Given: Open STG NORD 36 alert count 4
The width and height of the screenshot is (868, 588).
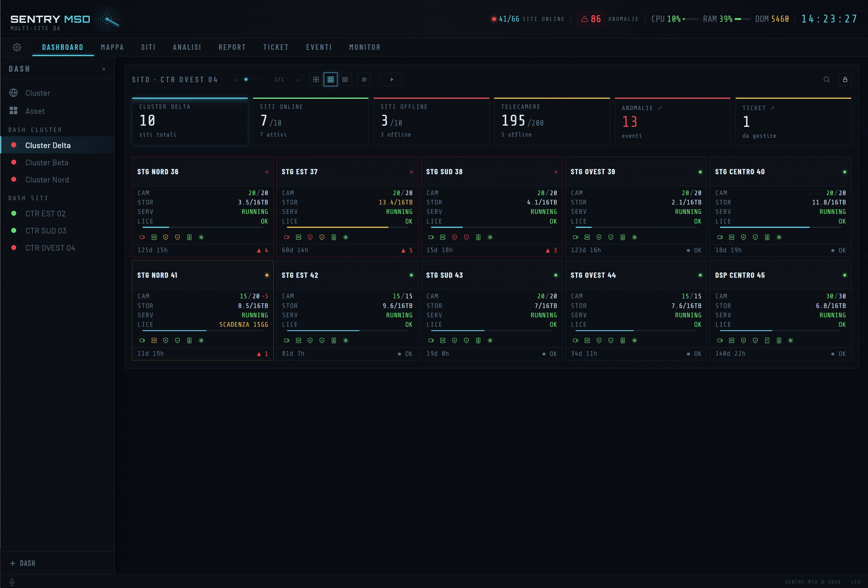Looking at the screenshot, I should pos(262,250).
